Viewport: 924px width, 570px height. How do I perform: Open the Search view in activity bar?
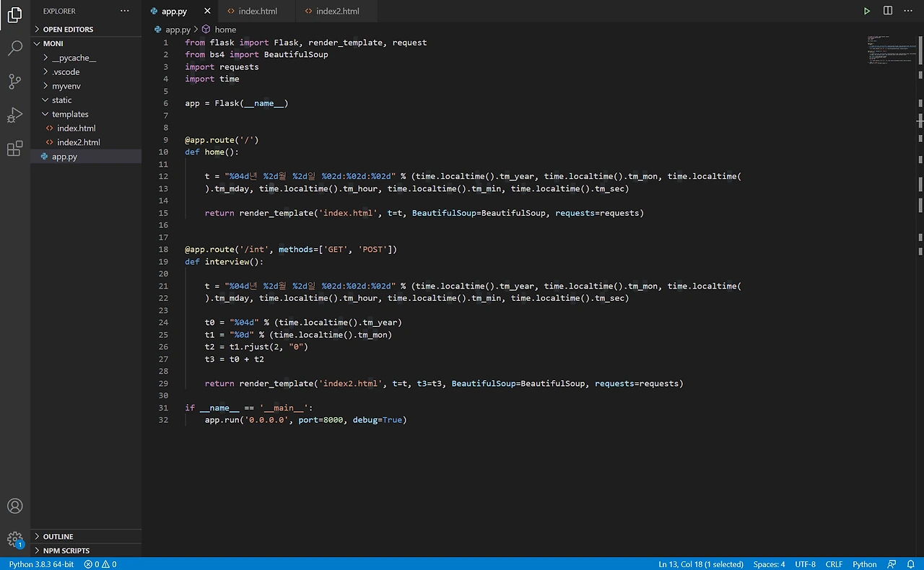click(14, 48)
